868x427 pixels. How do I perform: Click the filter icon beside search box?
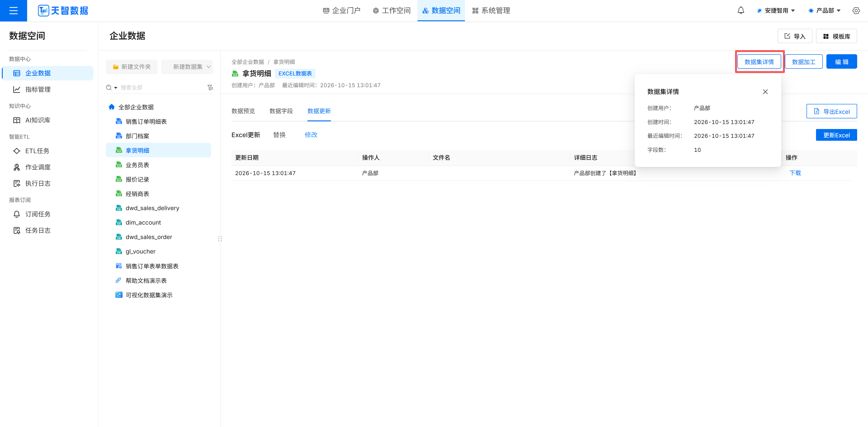click(210, 88)
